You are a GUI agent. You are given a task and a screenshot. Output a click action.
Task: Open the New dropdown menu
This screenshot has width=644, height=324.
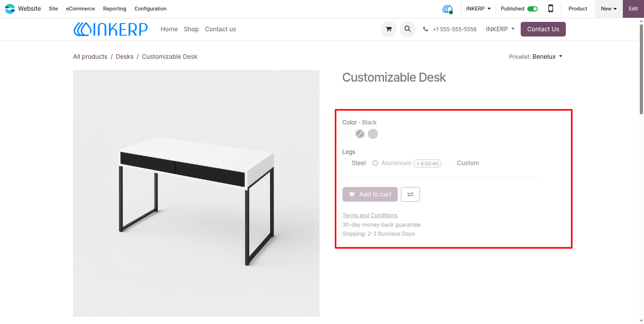pyautogui.click(x=609, y=9)
